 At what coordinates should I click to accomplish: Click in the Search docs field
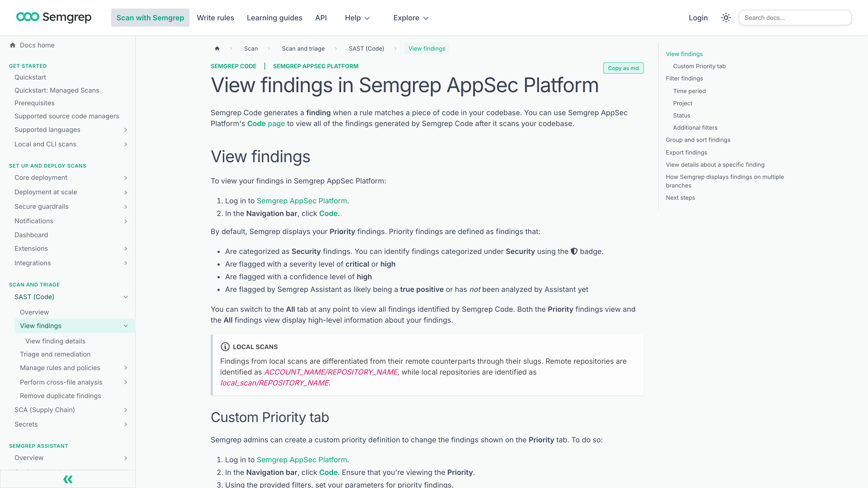[795, 18]
